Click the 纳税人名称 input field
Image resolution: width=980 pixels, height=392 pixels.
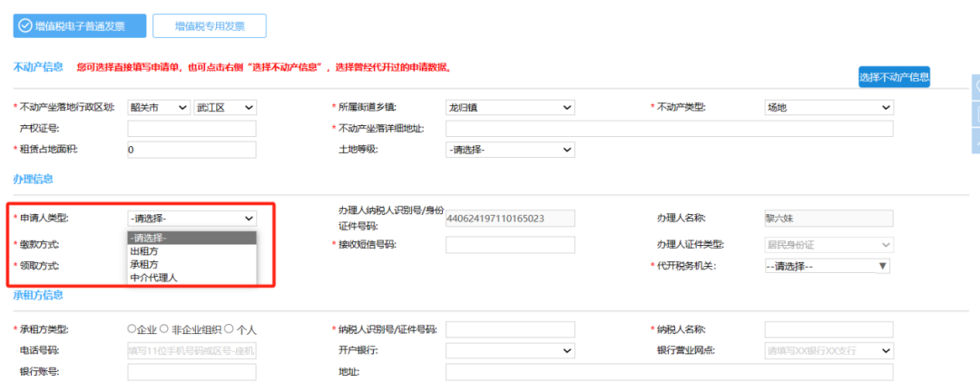pyautogui.click(x=828, y=329)
